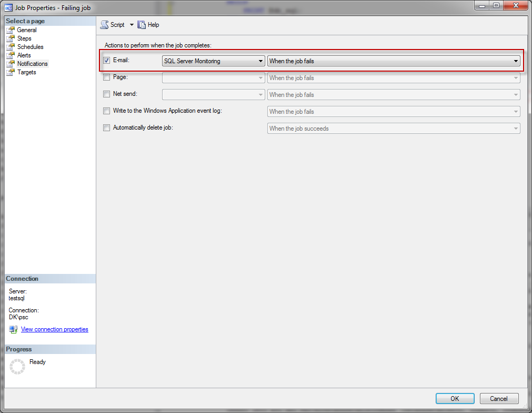The image size is (532, 413).
Task: Open the Page operator dropdown
Action: [214, 78]
